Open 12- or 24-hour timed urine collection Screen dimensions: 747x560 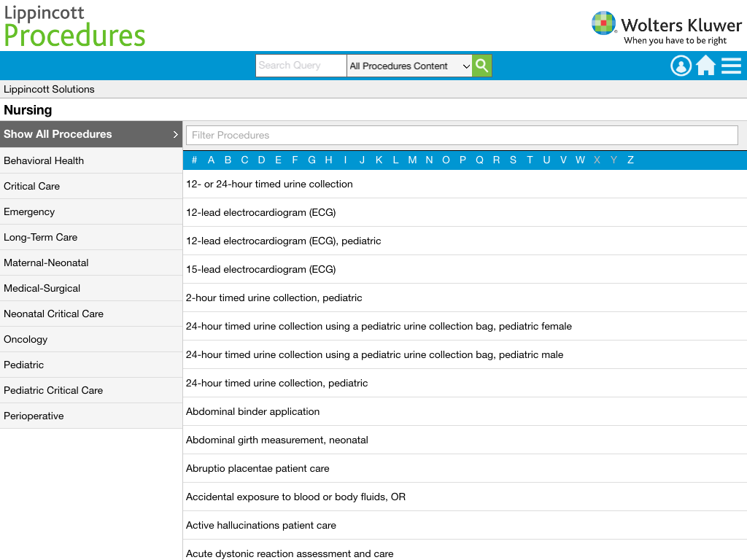point(465,184)
